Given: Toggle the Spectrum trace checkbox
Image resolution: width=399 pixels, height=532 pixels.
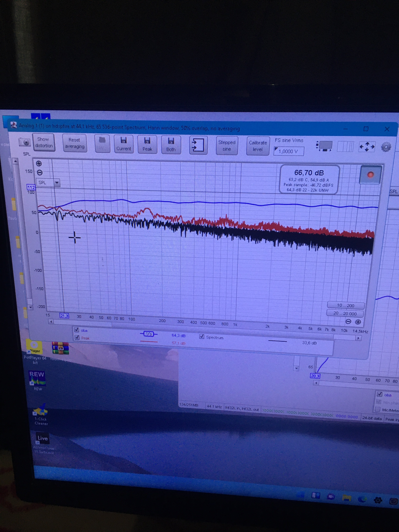Looking at the screenshot, I should point(202,336).
